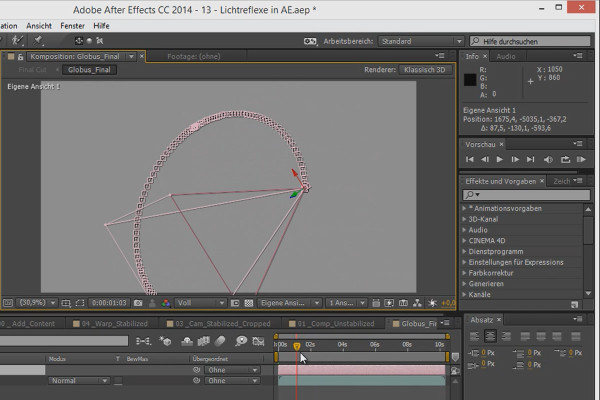Screen dimensions: 600x400
Task: Expand the Generieren effects category
Action: coord(465,284)
